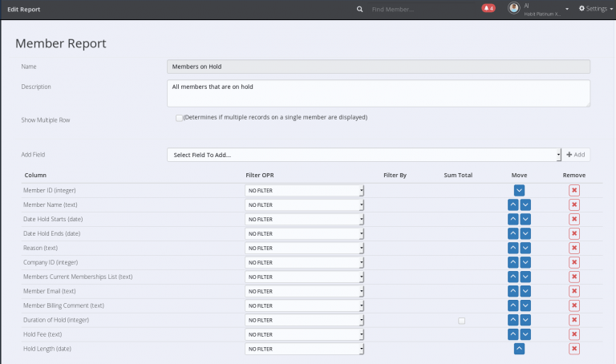Move Member Name row down
The width and height of the screenshot is (616, 364).
tap(525, 204)
